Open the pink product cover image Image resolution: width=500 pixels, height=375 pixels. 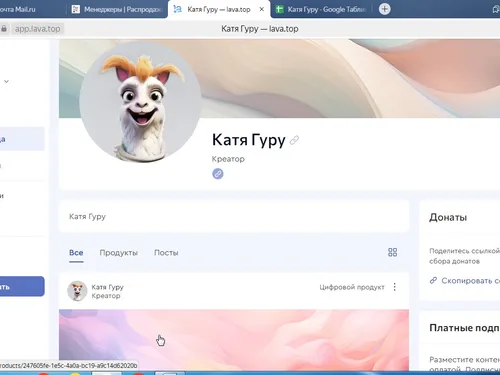(x=234, y=340)
